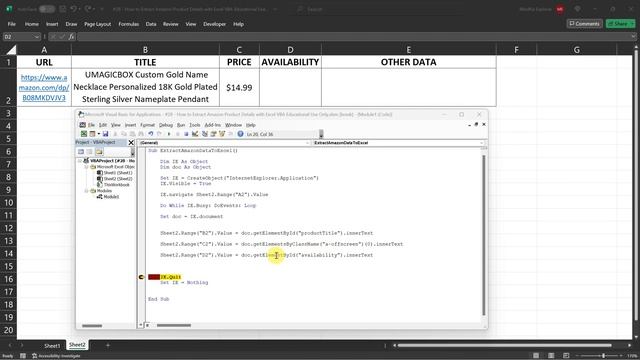
Task: Open the VBA editor File menu
Action: (91, 125)
